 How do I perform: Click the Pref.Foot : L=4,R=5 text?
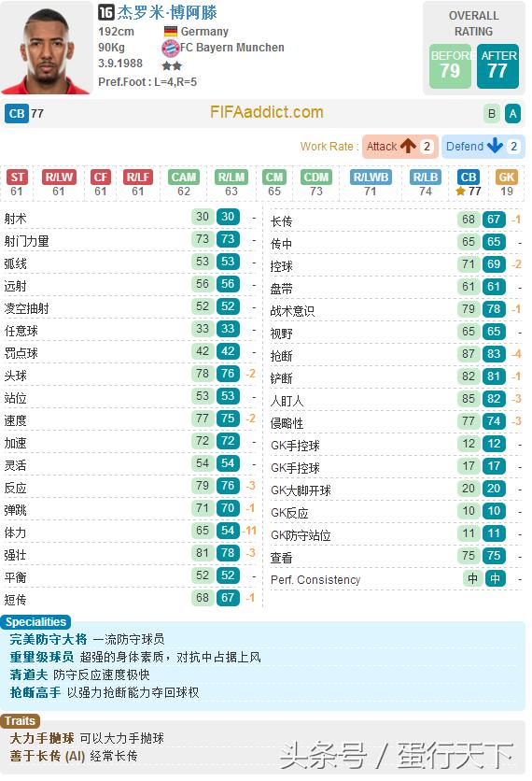pyautogui.click(x=147, y=81)
